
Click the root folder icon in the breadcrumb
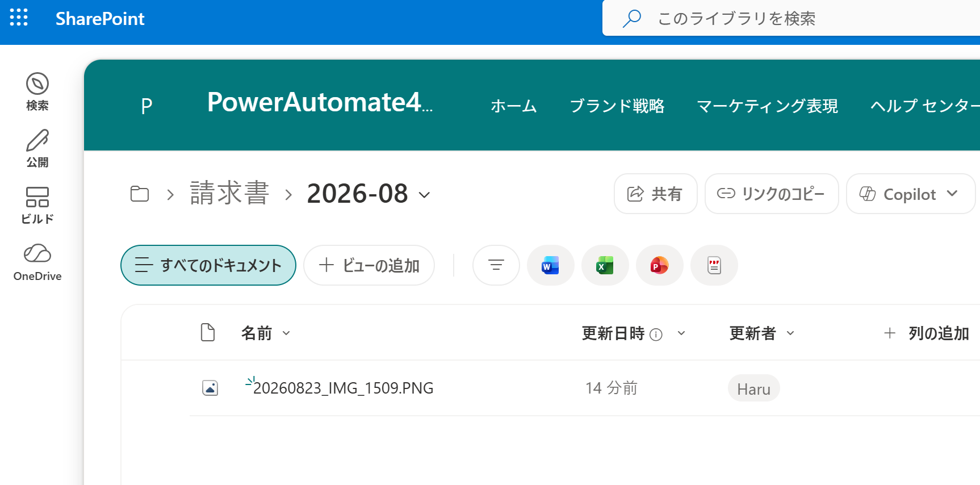click(140, 194)
